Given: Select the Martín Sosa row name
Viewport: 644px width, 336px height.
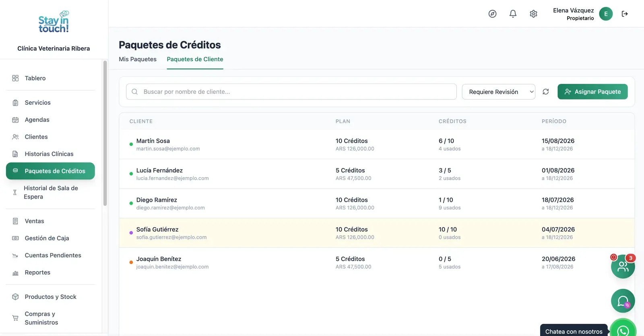Looking at the screenshot, I should (x=153, y=141).
